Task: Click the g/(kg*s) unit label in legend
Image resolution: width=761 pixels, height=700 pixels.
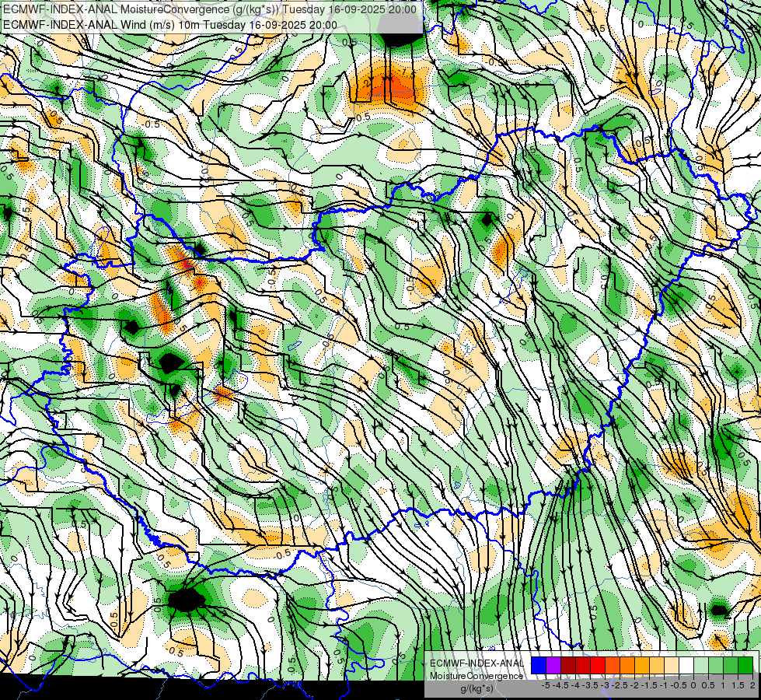Action: tap(476, 688)
